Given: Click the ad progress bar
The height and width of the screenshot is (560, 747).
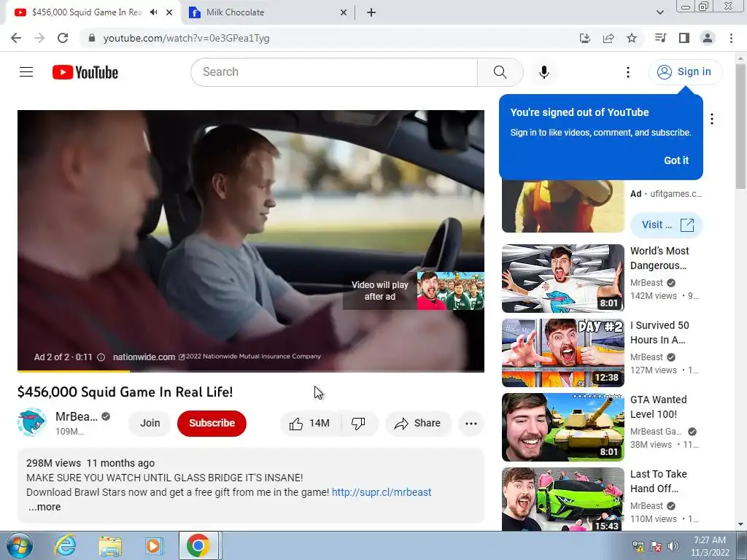Looking at the screenshot, I should click(x=251, y=371).
